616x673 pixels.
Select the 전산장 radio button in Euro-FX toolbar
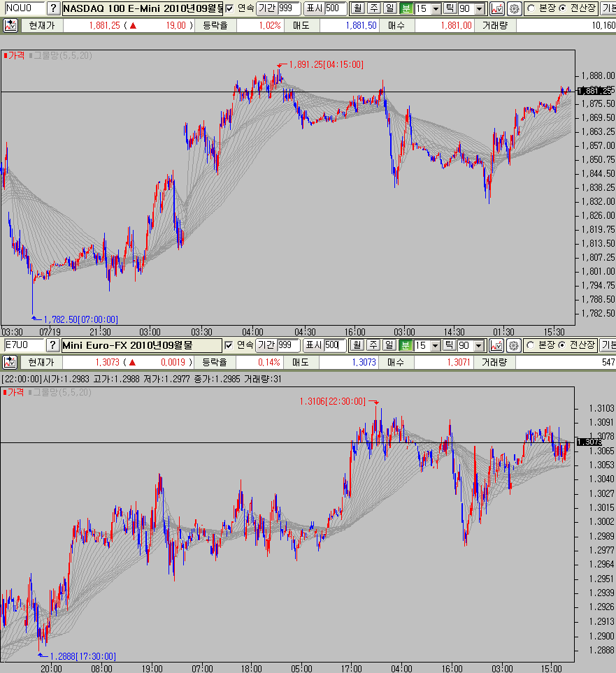pos(563,345)
